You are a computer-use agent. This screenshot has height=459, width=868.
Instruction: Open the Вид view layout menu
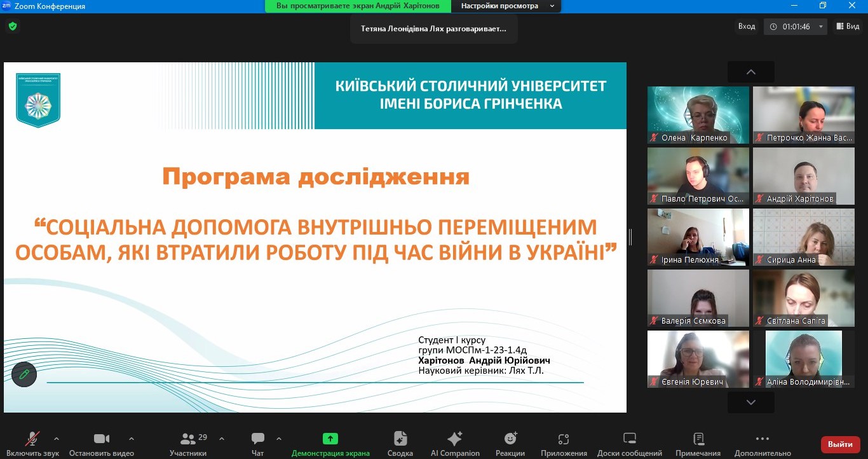(848, 26)
